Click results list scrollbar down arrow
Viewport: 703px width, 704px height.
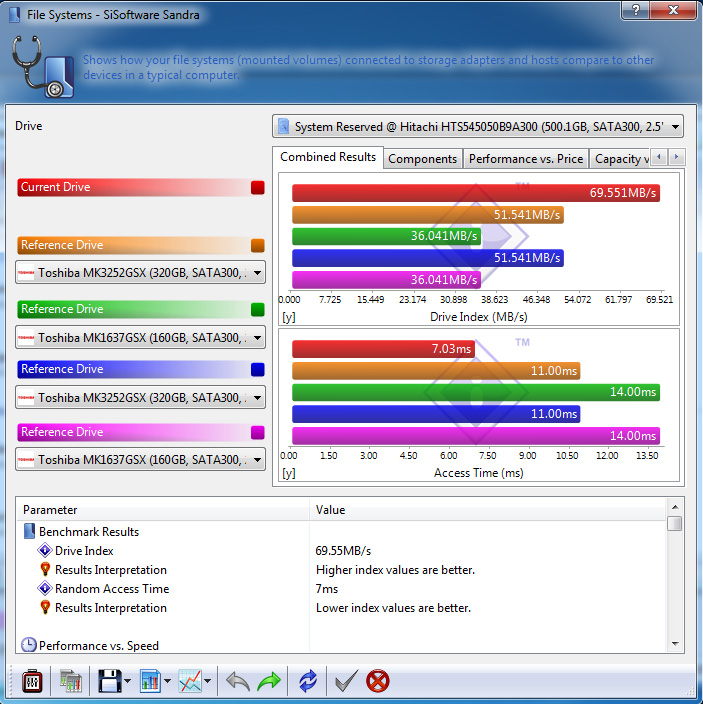pos(674,643)
